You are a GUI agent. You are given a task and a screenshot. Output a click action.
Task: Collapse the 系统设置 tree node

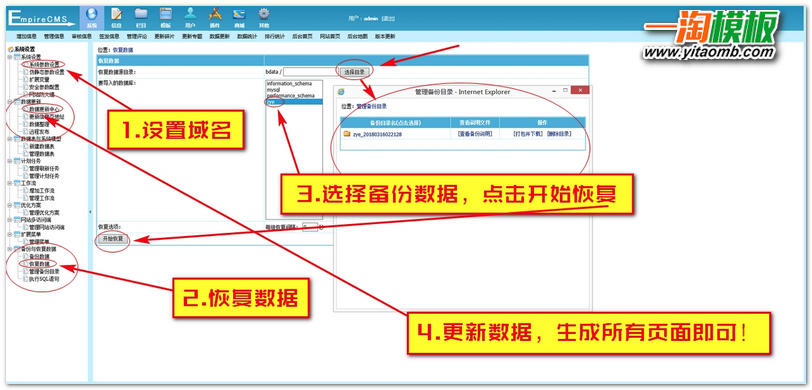tap(10, 56)
